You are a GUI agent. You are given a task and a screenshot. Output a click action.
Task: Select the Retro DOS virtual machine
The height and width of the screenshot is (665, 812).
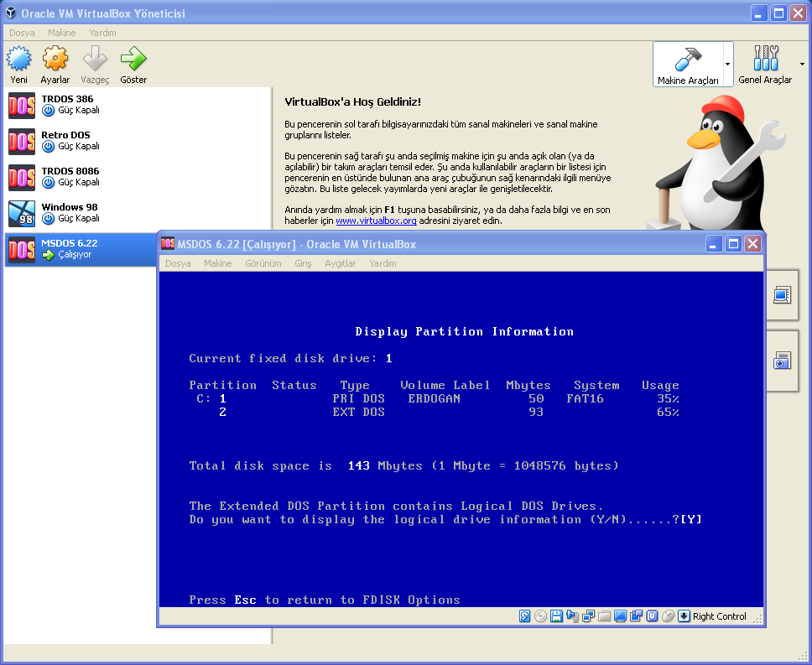[x=138, y=141]
